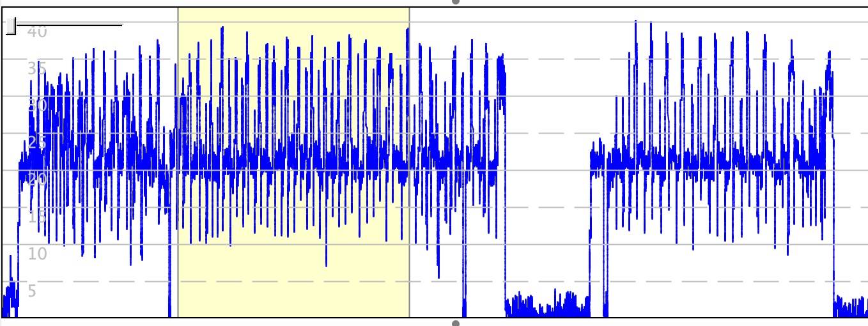Click the flat low-signal gap between the bursts
868x326 pixels.
546,306
